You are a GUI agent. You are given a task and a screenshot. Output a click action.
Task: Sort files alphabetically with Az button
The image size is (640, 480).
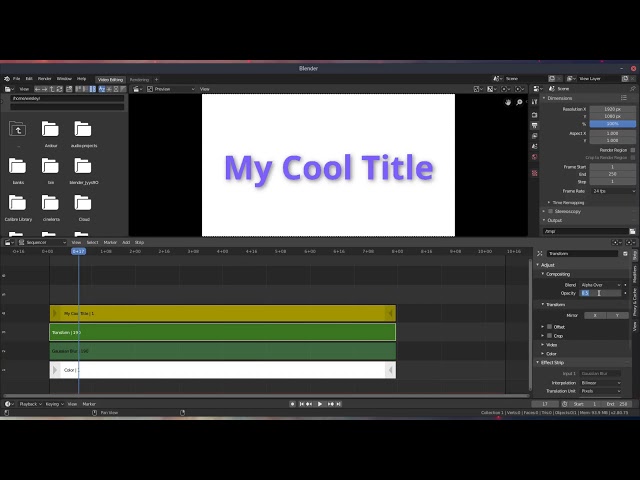pyautogui.click(x=102, y=89)
